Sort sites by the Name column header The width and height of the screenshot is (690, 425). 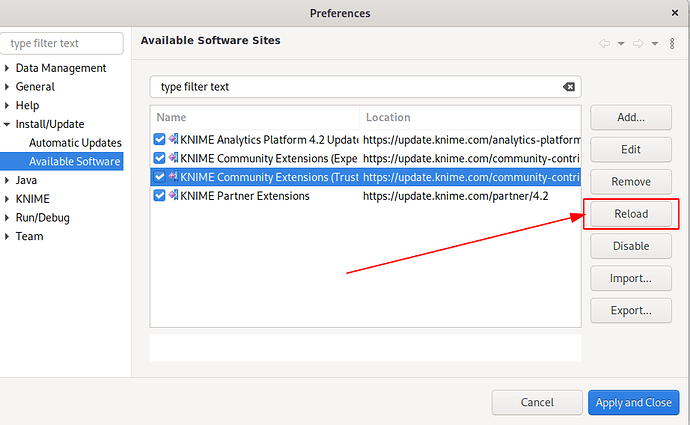[255, 117]
